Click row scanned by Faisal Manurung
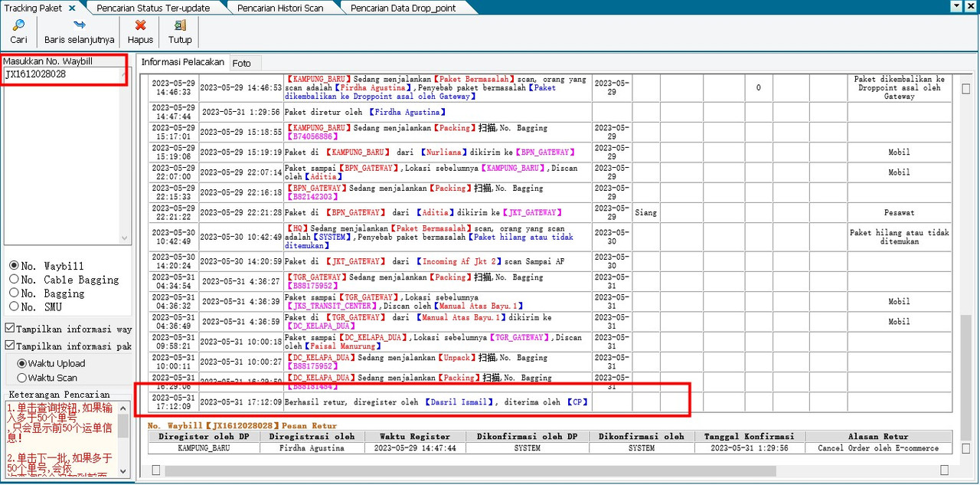Image resolution: width=980 pixels, height=485 pixels. pos(550,342)
